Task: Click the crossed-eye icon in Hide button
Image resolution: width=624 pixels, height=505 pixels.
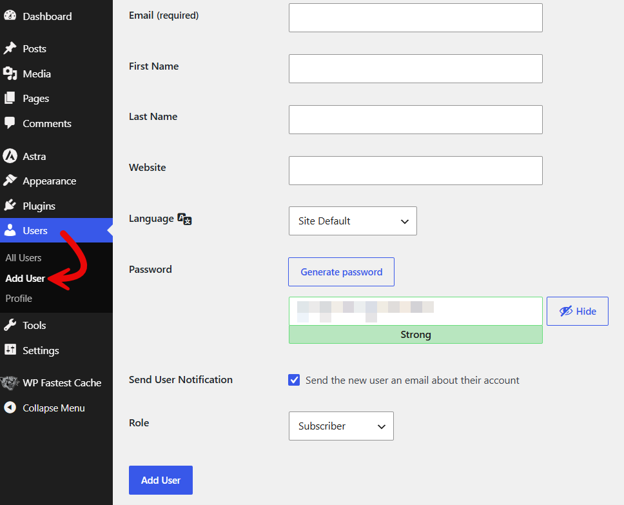Action: (566, 311)
